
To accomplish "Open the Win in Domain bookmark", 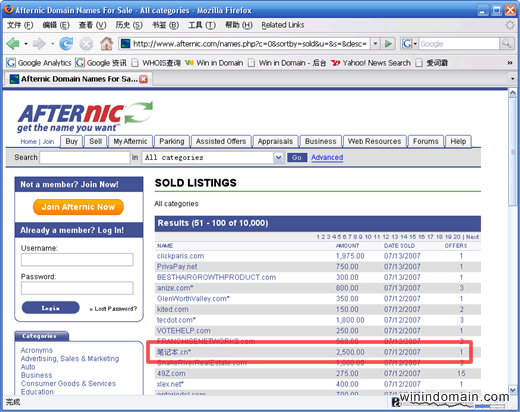I will 214,63.
